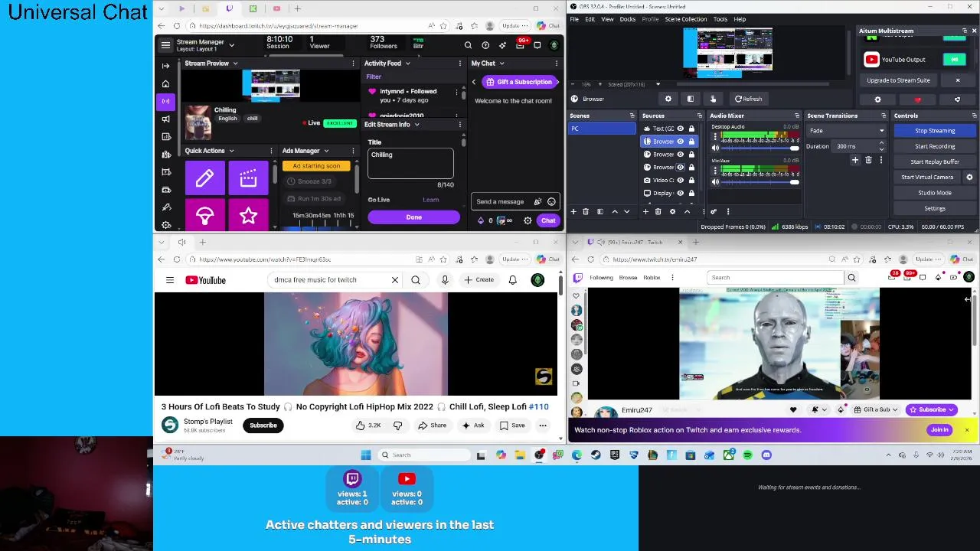The image size is (980, 551).
Task: Add a new scene with plus in Scenes dock
Action: click(573, 212)
